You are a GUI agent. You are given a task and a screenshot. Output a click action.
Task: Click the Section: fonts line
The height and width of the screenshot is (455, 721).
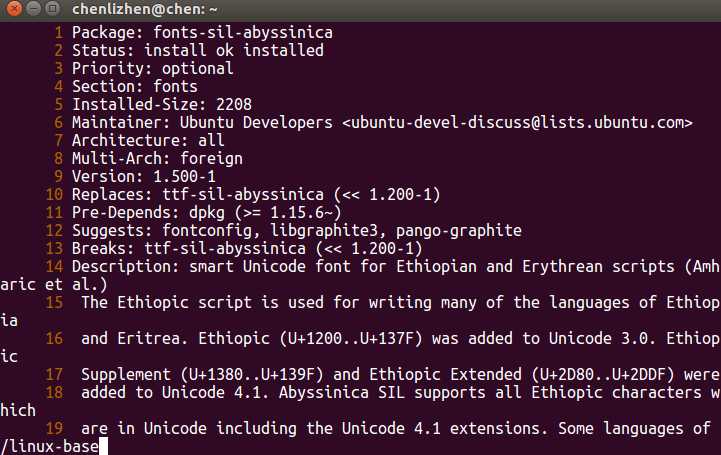coord(135,86)
